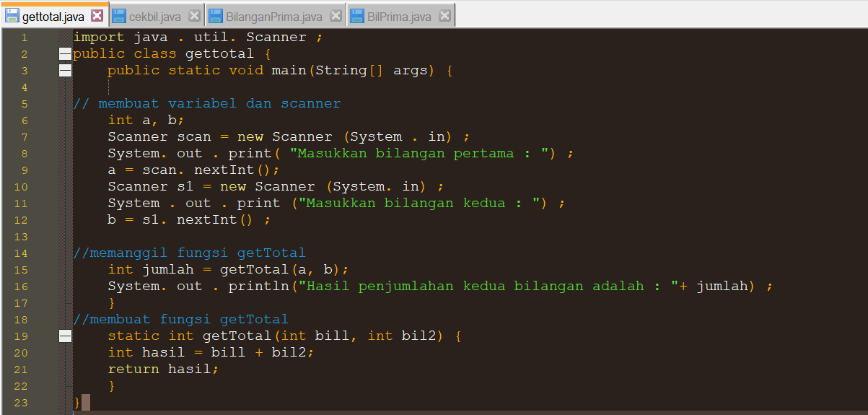Click the 'int a, b;' declaration
The width and height of the screenshot is (868, 415).
pyautogui.click(x=146, y=120)
